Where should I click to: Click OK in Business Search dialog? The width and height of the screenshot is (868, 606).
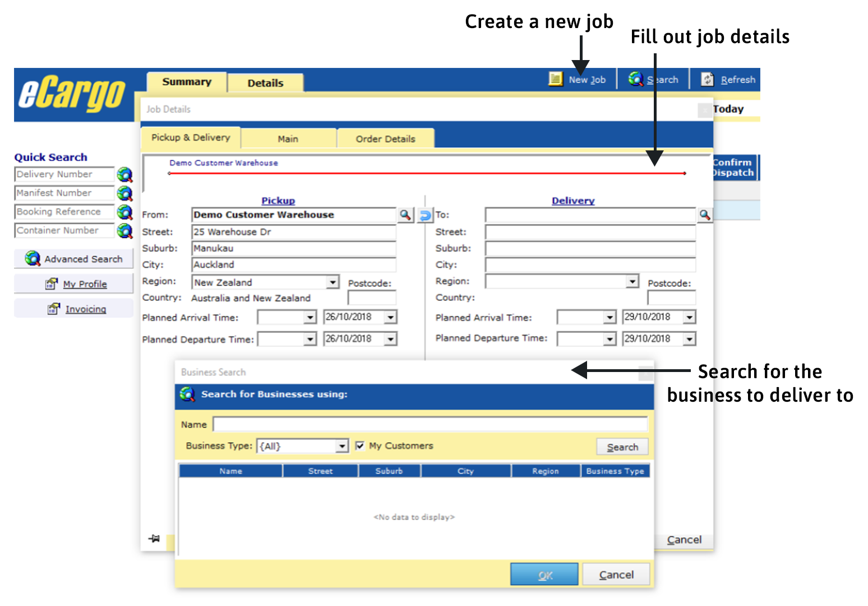(544, 575)
